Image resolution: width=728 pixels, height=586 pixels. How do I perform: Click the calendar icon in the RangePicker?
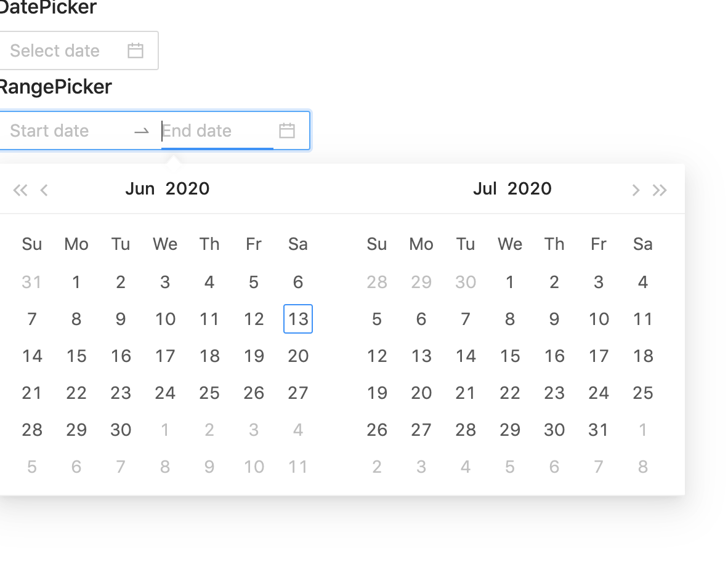286,130
